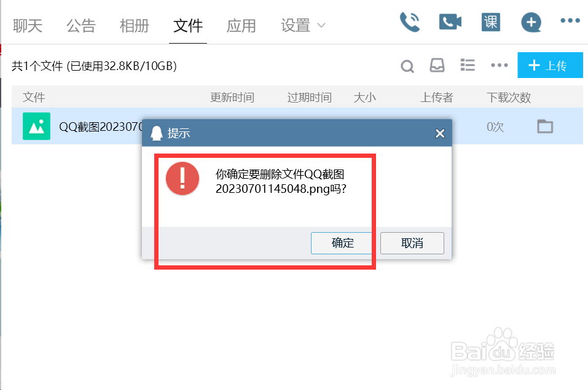Open the 课 classroom icon

[x=491, y=22]
